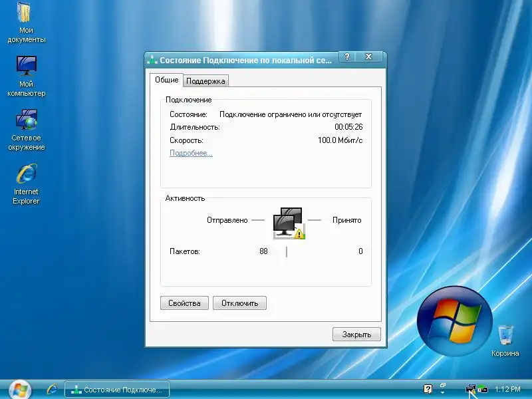Select the Internet Explorer desktop icon

coord(26,184)
